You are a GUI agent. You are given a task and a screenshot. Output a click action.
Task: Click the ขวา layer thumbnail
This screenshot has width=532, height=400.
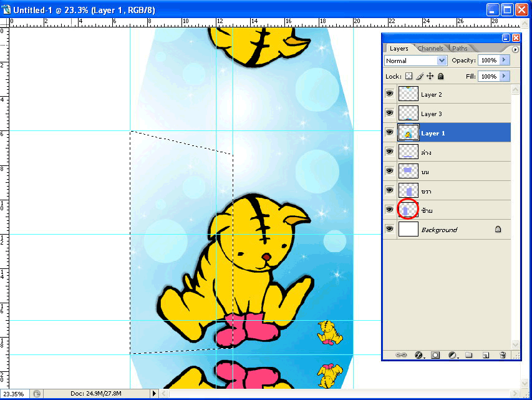408,190
